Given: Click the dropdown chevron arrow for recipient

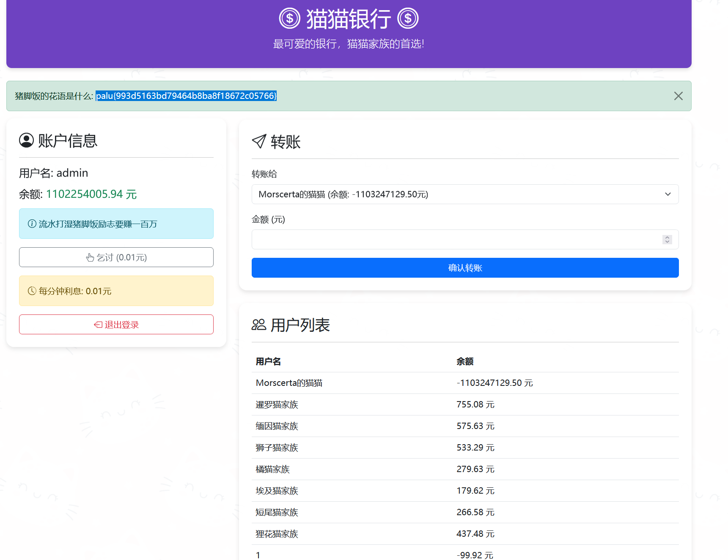Looking at the screenshot, I should (x=668, y=194).
